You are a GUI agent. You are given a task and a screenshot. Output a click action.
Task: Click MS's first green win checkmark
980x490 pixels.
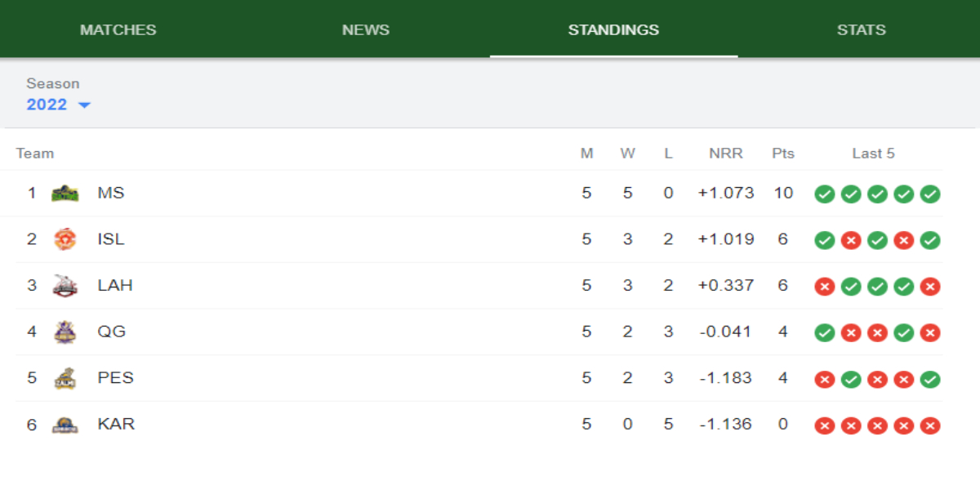pos(825,194)
